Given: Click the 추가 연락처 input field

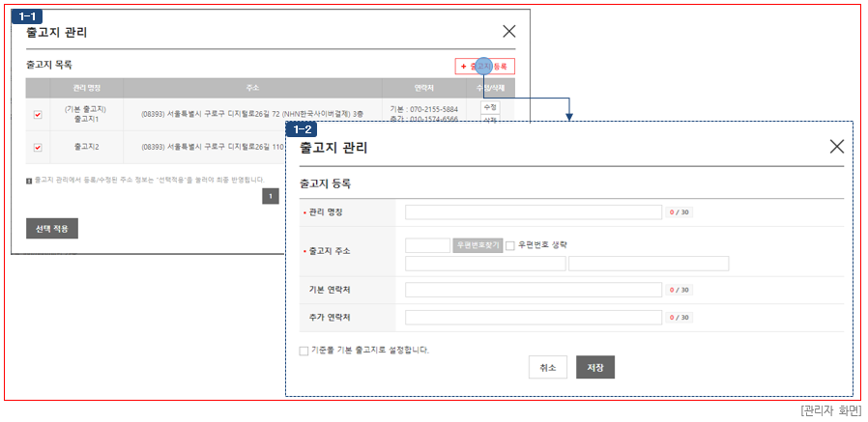Looking at the screenshot, I should point(534,318).
